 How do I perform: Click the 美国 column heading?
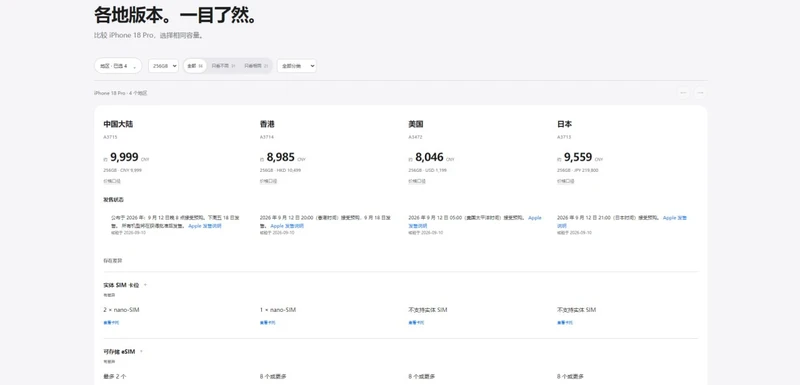(416, 124)
